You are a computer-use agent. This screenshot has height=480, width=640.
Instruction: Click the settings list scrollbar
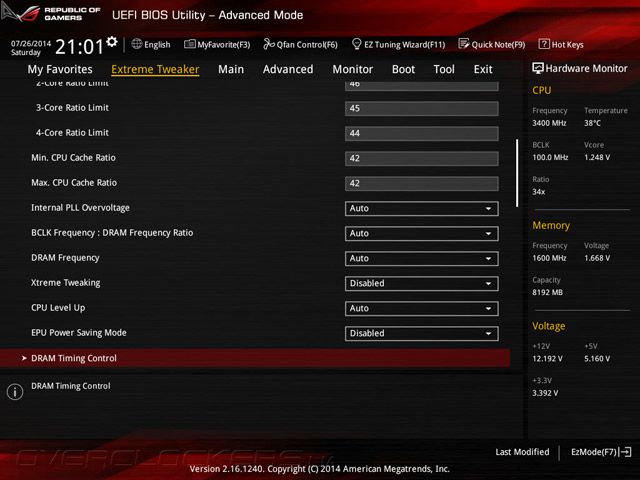point(517,173)
